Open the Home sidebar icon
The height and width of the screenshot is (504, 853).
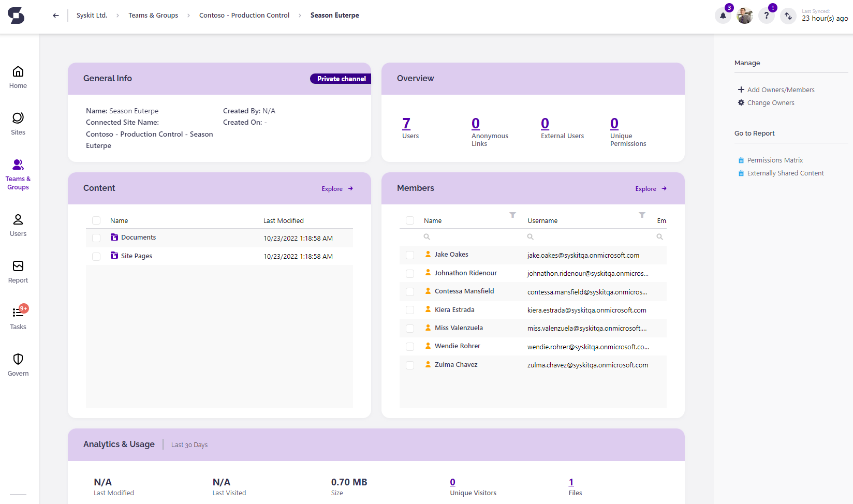pos(18,76)
